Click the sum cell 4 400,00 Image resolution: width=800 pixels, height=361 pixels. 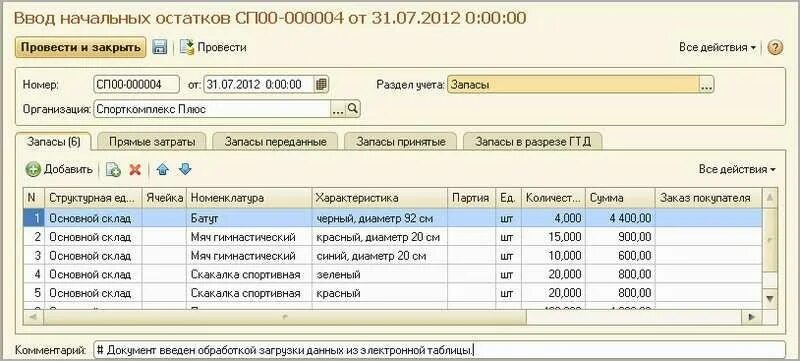(620, 218)
